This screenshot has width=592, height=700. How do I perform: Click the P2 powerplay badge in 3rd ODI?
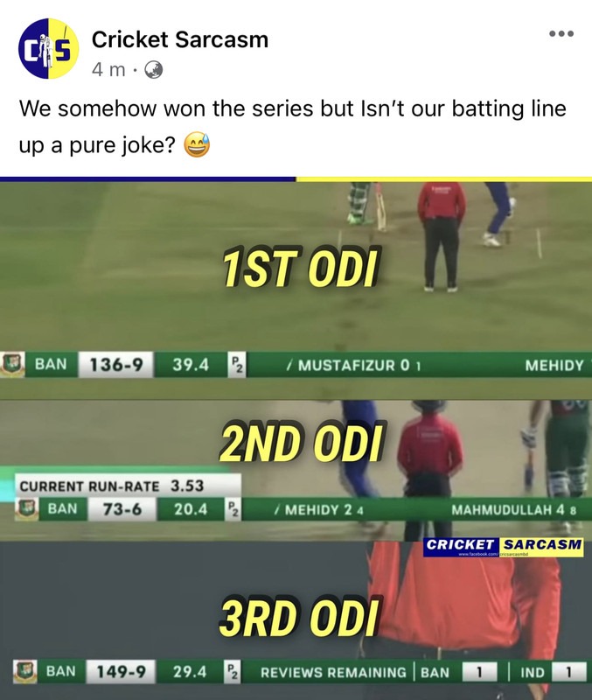233,671
